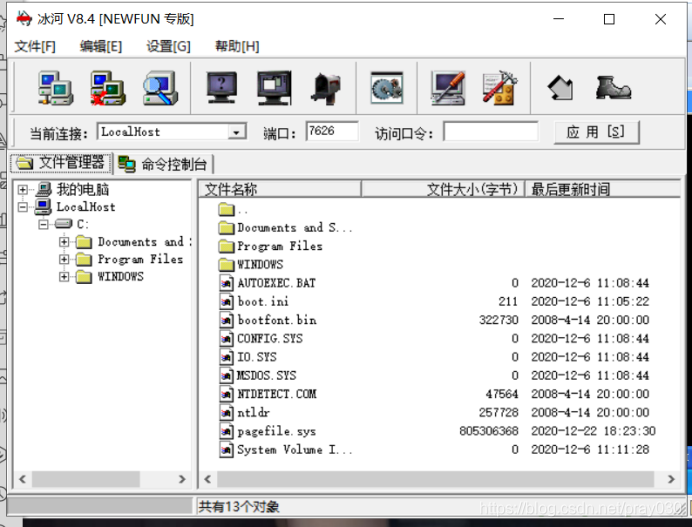
Task: Click the boot exit icon
Action: click(x=613, y=87)
